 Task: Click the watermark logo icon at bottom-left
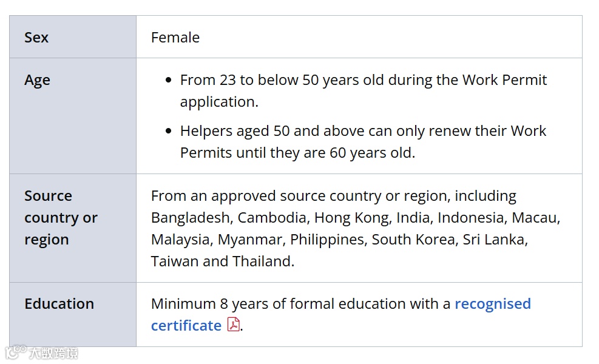[16, 352]
